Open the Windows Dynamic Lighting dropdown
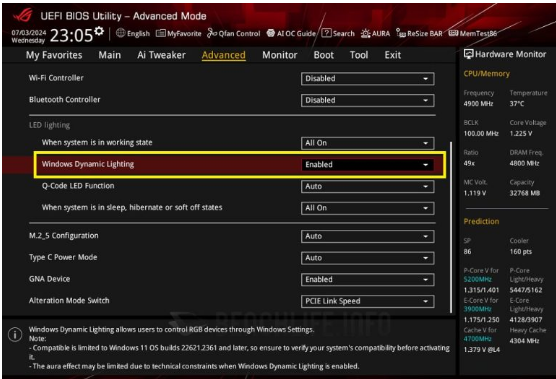Image resolution: width=556 pixels, height=379 pixels. (x=367, y=165)
